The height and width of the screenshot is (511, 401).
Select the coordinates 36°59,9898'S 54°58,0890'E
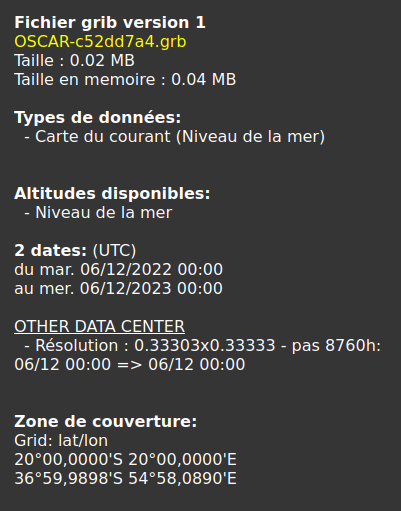125,479
